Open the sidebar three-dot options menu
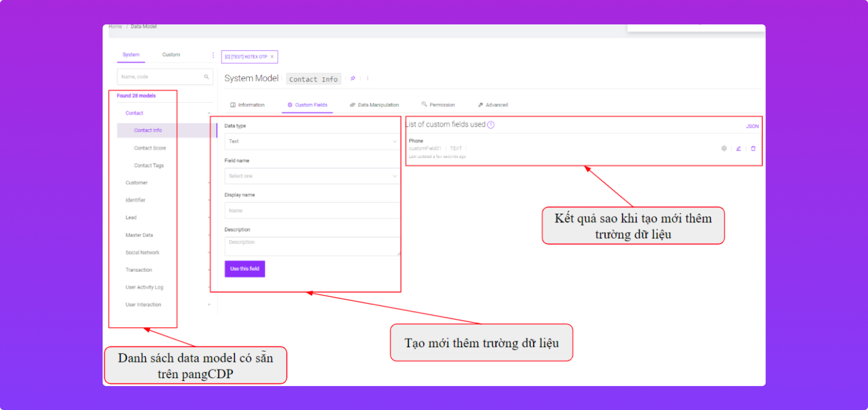868x410 pixels. pos(213,55)
